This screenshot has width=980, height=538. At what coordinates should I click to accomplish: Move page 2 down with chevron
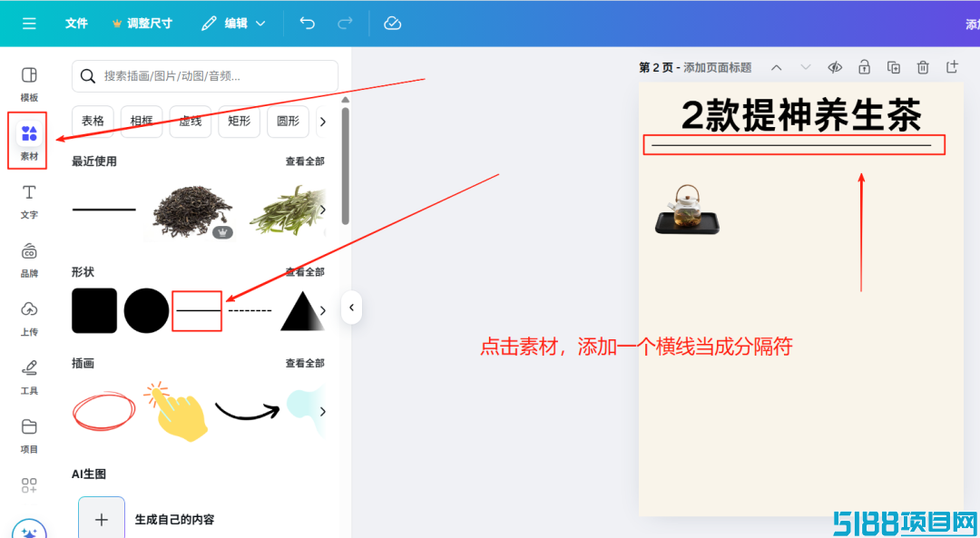pos(806,67)
